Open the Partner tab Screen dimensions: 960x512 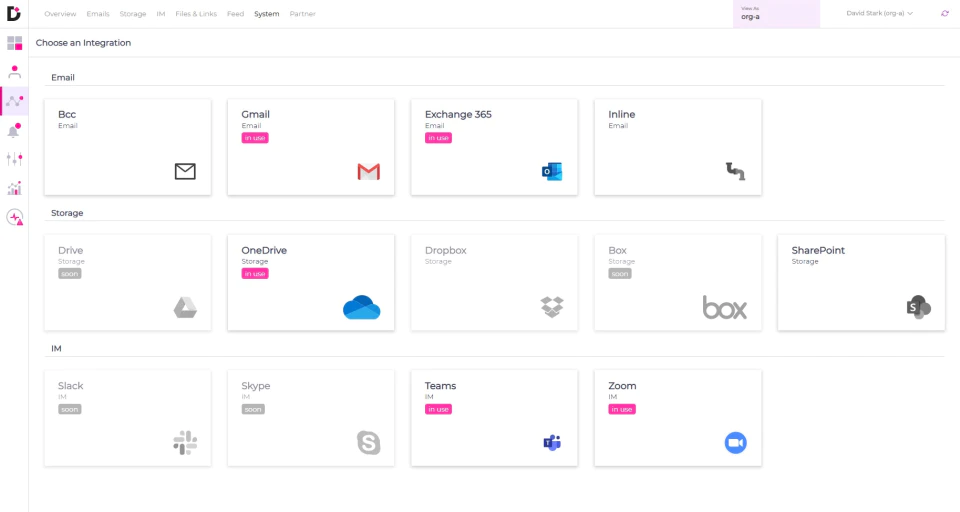[x=302, y=13]
